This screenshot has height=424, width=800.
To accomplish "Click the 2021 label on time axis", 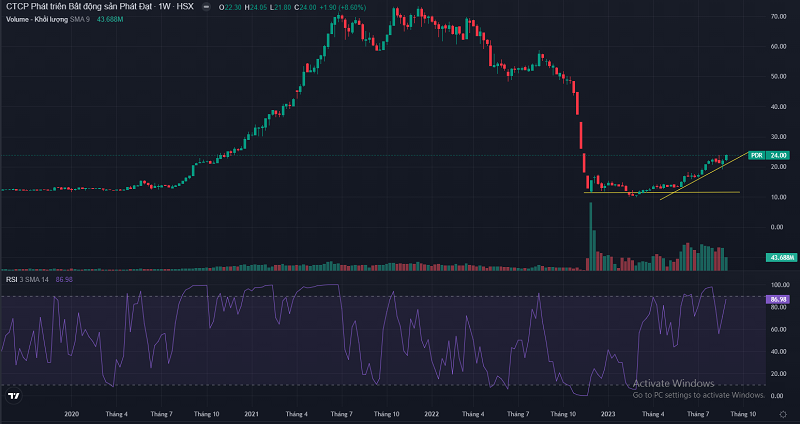I will pos(252,413).
